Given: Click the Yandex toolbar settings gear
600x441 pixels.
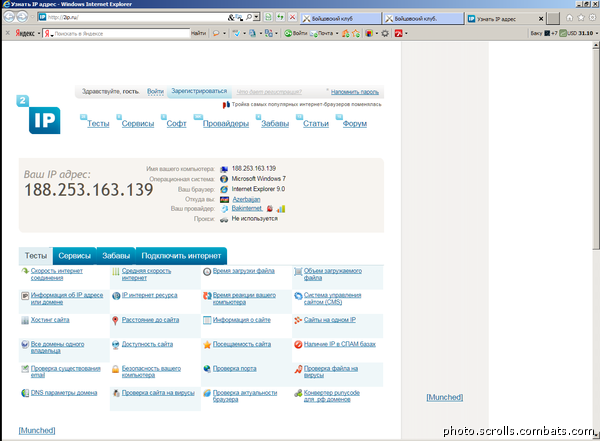Looking at the screenshot, I should 385,33.
